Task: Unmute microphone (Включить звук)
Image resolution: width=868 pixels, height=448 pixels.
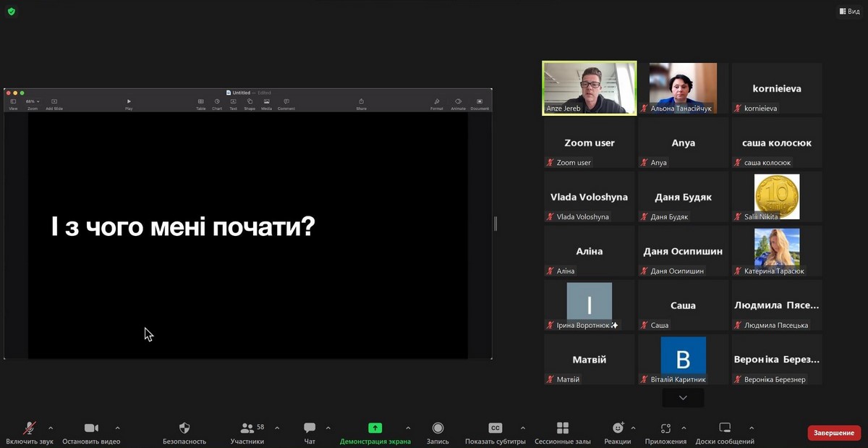Action: tap(30, 428)
